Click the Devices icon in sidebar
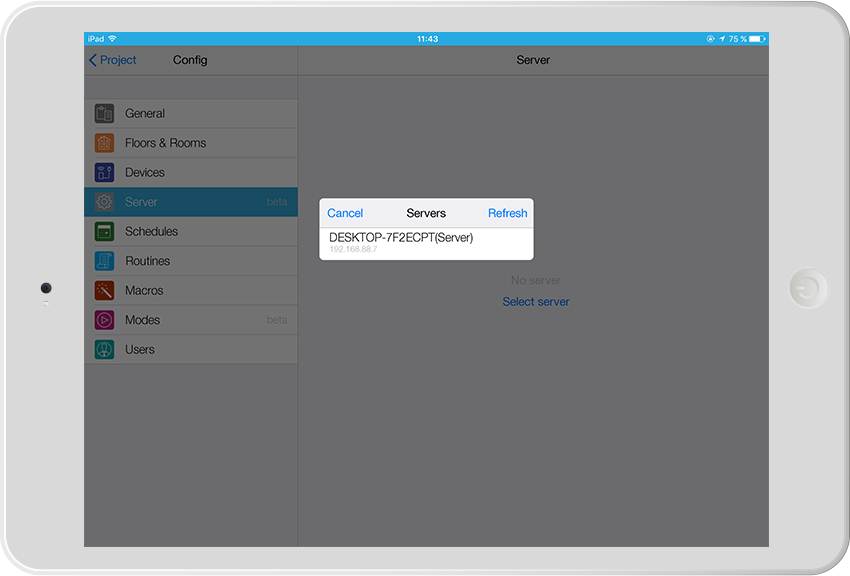 pyautogui.click(x=104, y=173)
